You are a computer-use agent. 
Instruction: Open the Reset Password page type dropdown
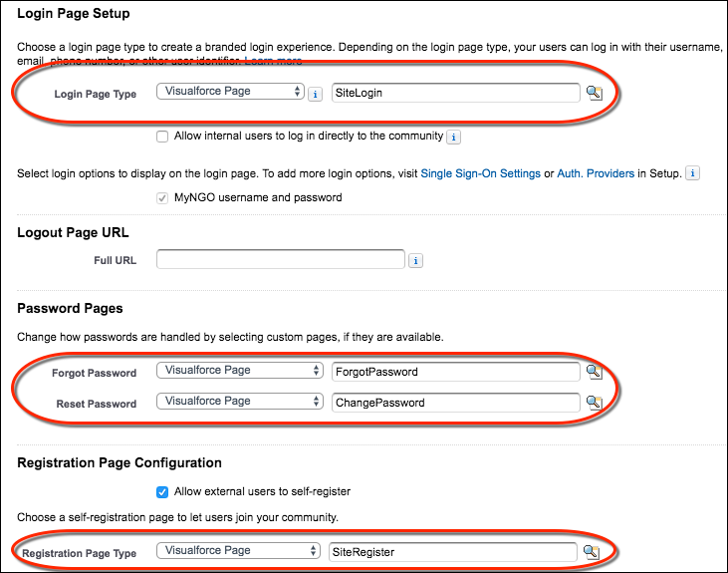[x=240, y=402]
